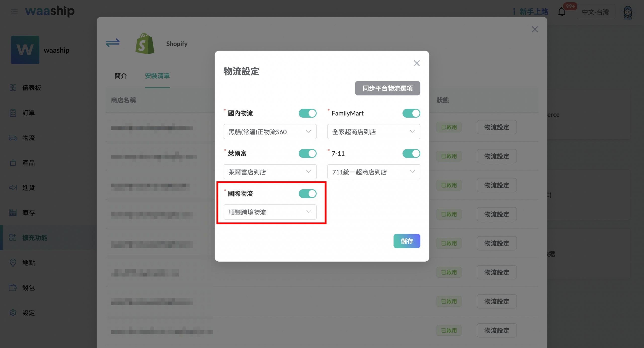This screenshot has width=644, height=348.
Task: Open 物流 via truck icon in sidebar
Action: (13, 138)
